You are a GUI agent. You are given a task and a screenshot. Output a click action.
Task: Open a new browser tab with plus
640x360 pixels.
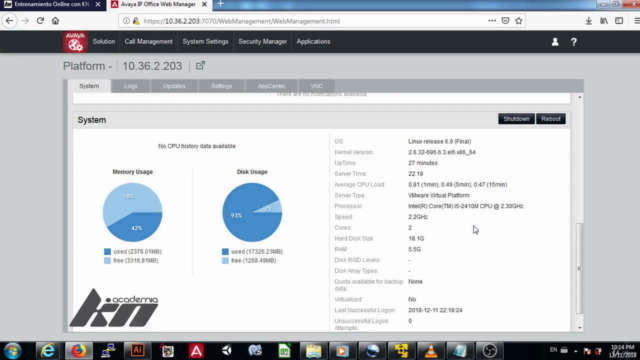click(x=220, y=4)
